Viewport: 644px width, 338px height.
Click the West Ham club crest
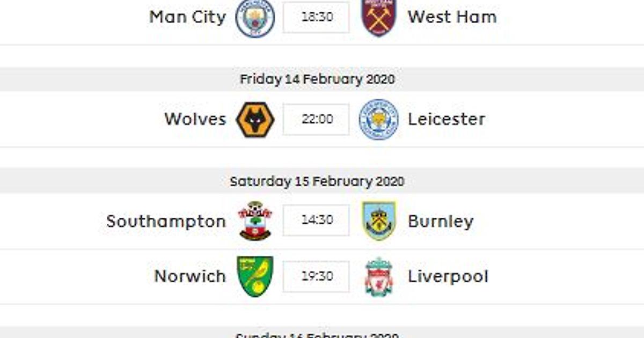[379, 17]
